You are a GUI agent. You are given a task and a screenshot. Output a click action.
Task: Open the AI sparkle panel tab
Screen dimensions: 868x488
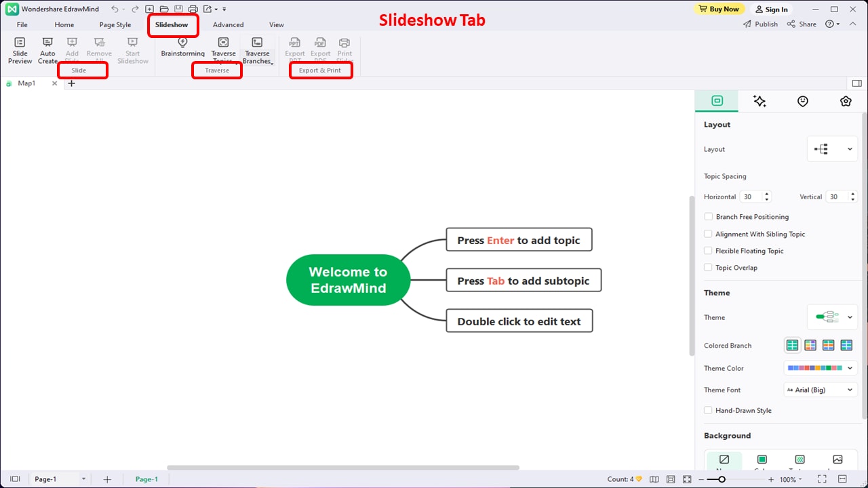759,101
